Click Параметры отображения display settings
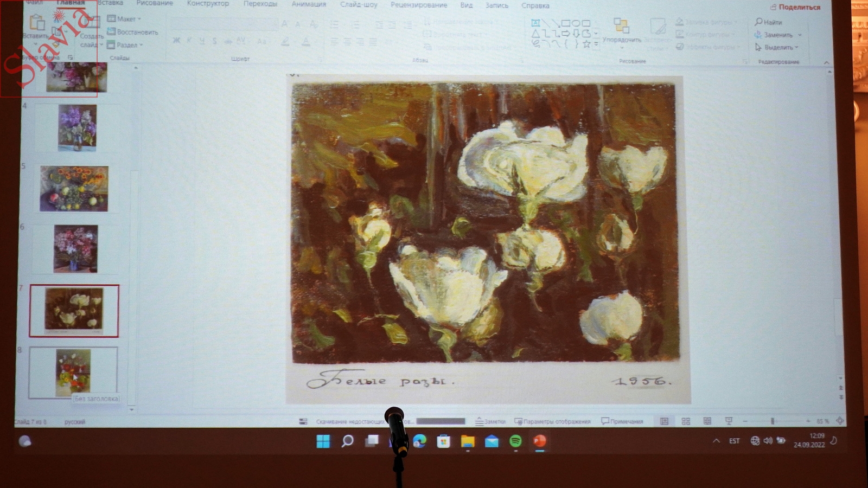Image resolution: width=868 pixels, height=488 pixels. [x=552, y=421]
